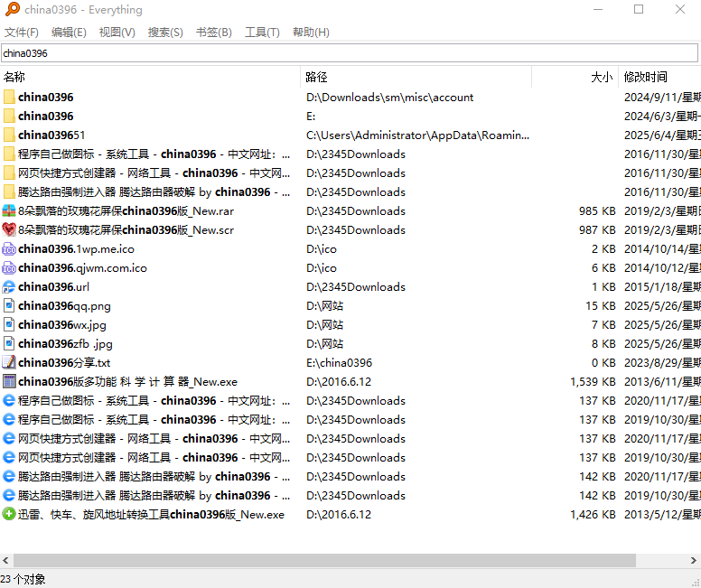Image resolution: width=701 pixels, height=588 pixels.
Task: Click the search box containing china0396
Action: [x=349, y=53]
